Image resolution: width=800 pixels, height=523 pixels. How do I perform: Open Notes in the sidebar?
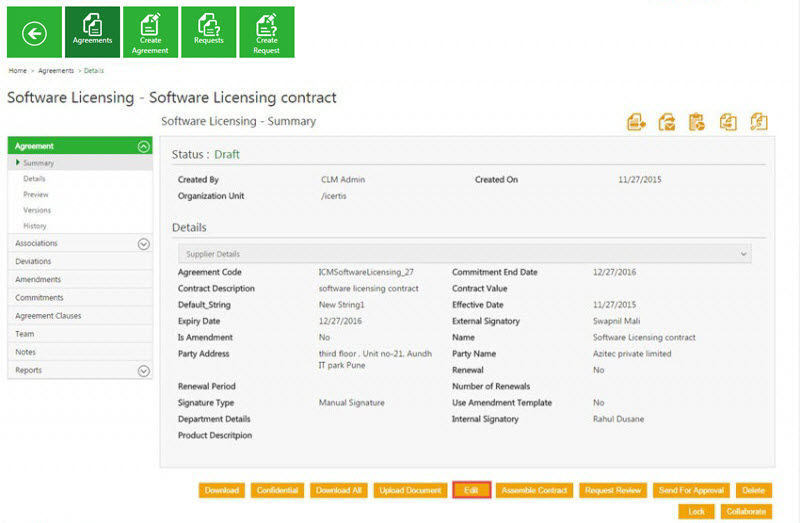(x=80, y=352)
